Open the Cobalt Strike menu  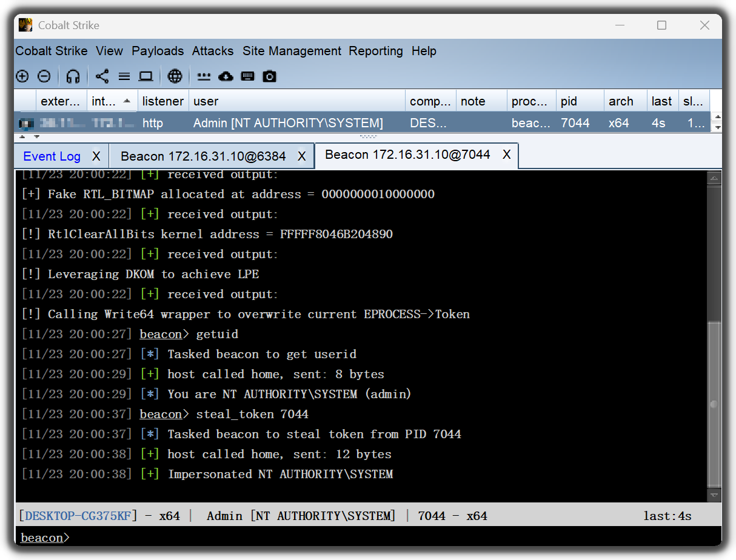52,51
